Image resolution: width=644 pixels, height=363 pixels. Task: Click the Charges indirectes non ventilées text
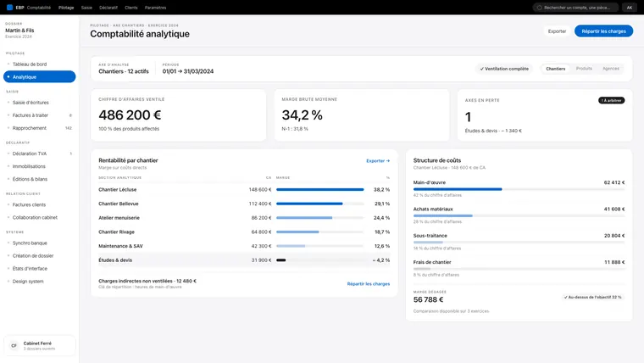pos(147,282)
